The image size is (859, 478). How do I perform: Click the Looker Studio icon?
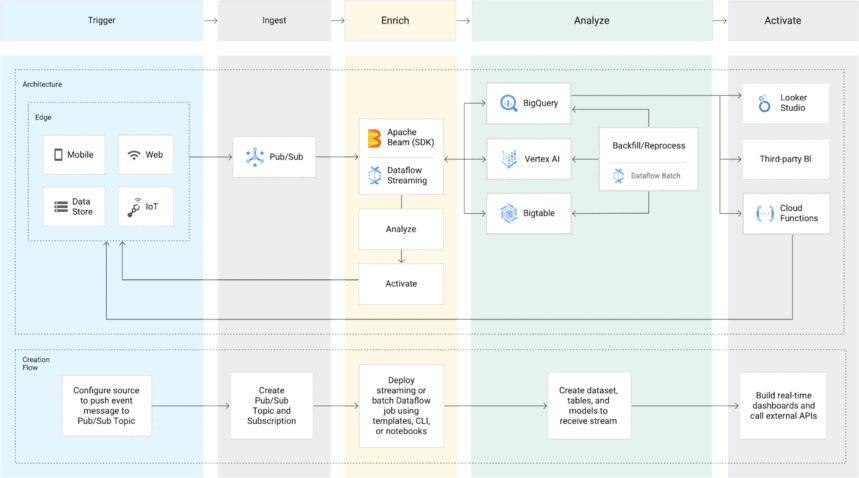tap(764, 103)
